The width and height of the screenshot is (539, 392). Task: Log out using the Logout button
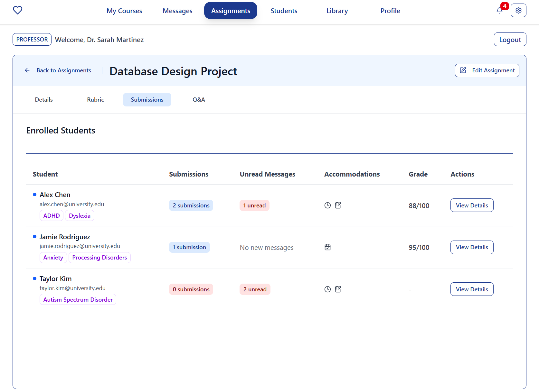pyautogui.click(x=510, y=40)
